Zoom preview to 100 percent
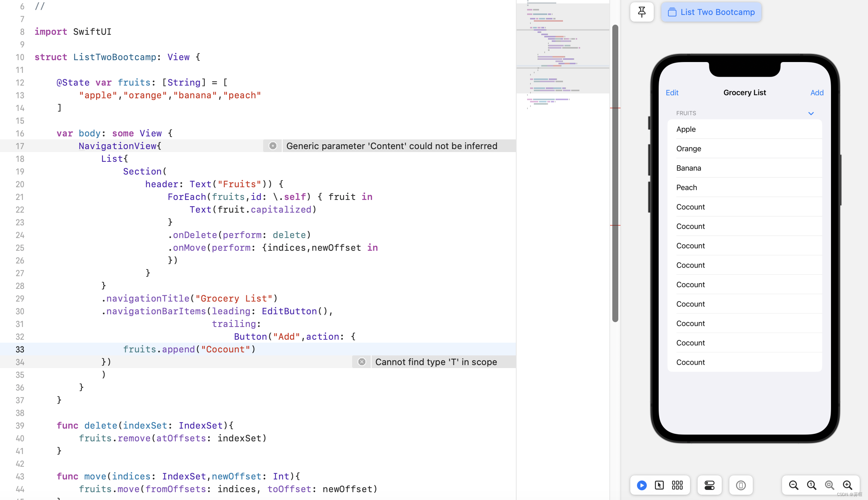This screenshot has width=868, height=500. coord(811,485)
